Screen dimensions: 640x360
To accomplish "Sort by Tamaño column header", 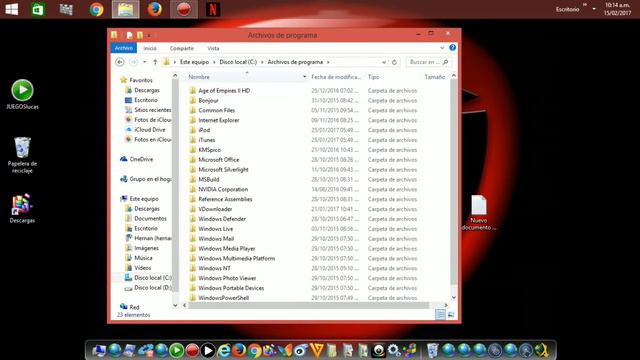I will tap(434, 77).
